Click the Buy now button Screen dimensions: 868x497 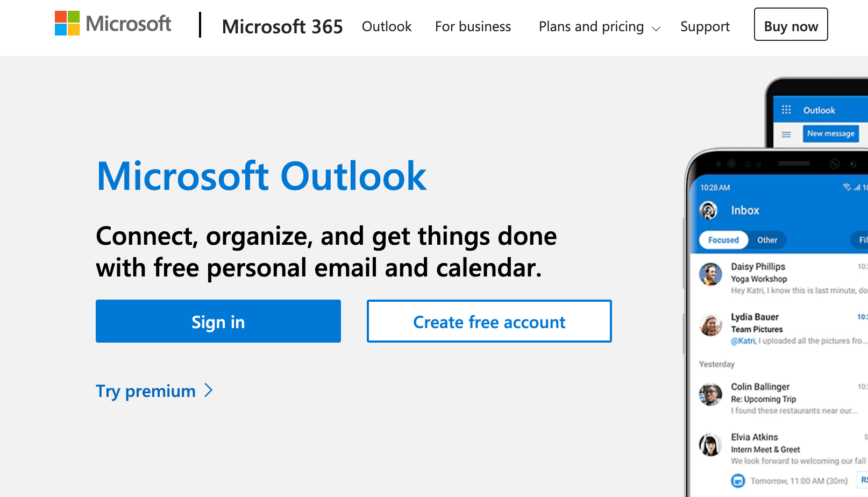(791, 24)
